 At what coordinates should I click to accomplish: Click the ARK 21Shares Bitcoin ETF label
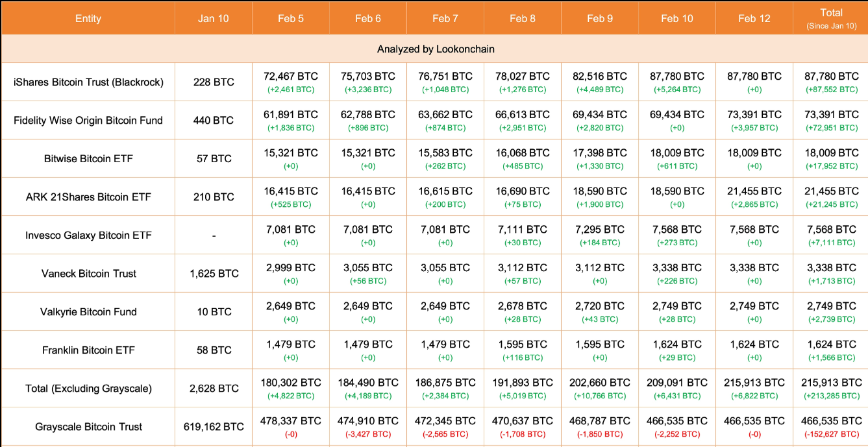coord(88,197)
